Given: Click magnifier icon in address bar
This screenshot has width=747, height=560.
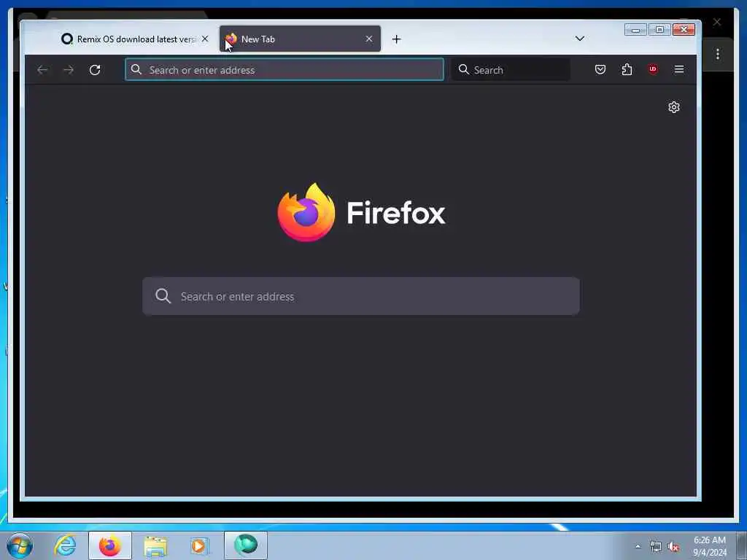Looking at the screenshot, I should click(136, 69).
